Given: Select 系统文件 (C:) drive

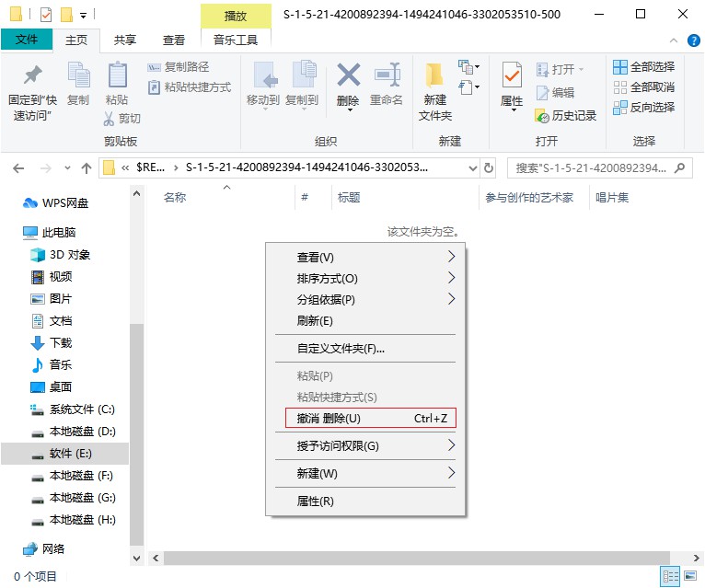Looking at the screenshot, I should coord(73,409).
